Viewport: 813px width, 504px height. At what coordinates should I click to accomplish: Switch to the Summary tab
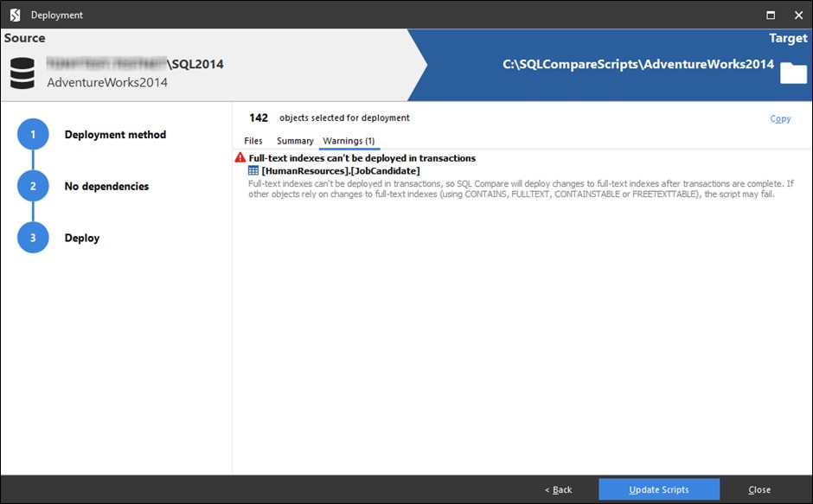point(295,141)
